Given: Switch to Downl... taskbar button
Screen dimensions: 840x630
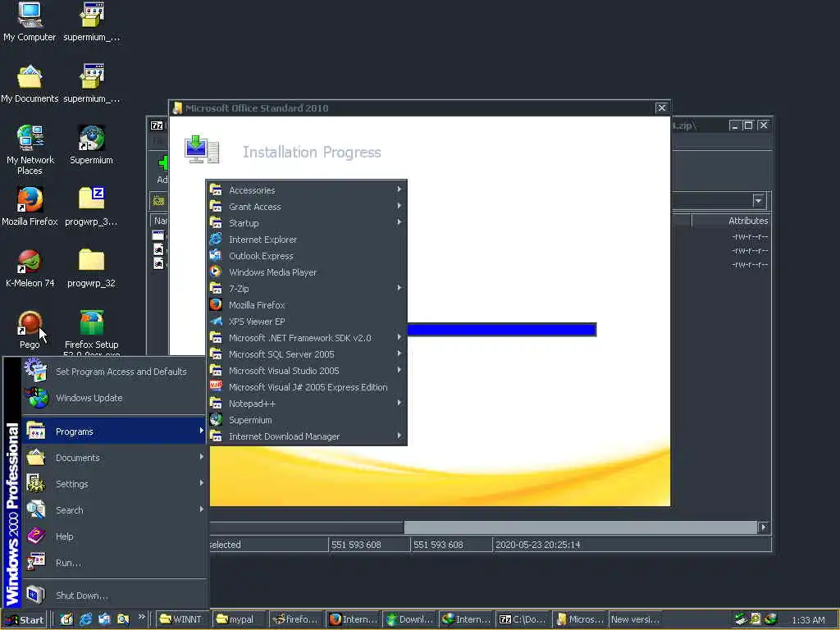Looking at the screenshot, I should pos(409,619).
